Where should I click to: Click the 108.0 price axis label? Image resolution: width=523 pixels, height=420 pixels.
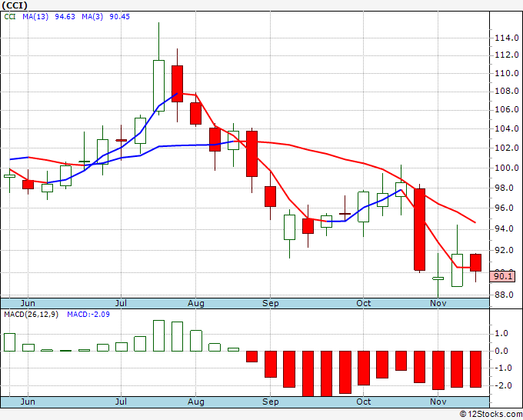point(506,91)
